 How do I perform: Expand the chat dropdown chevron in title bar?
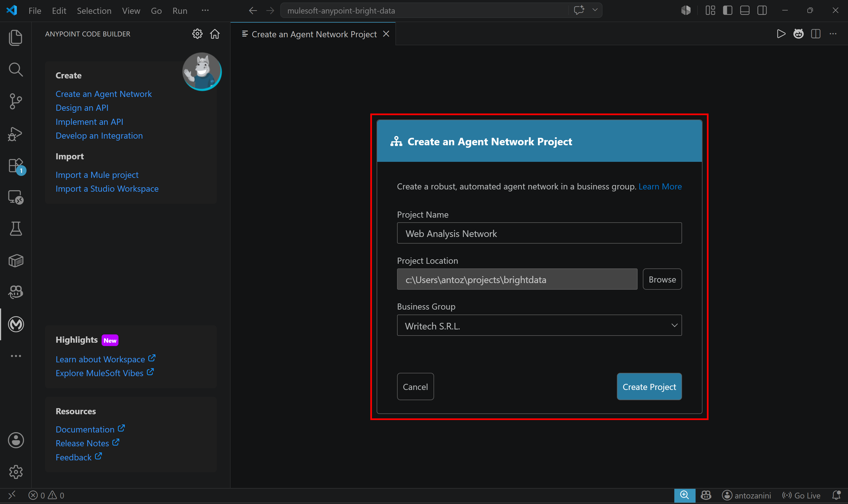[x=595, y=10]
